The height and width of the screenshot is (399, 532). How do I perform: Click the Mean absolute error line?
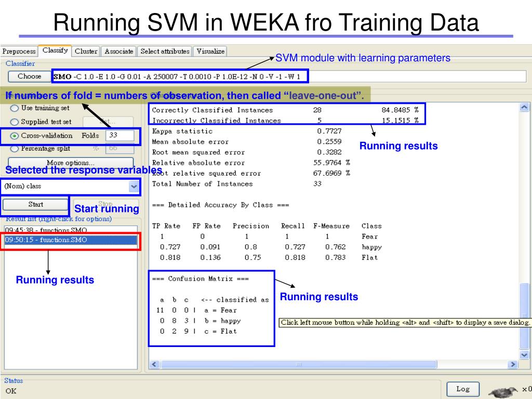(x=247, y=141)
